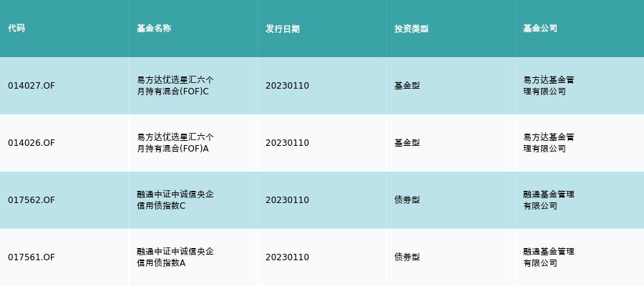Select fund code 014027.OF
This screenshot has height=286, width=644.
click(31, 86)
